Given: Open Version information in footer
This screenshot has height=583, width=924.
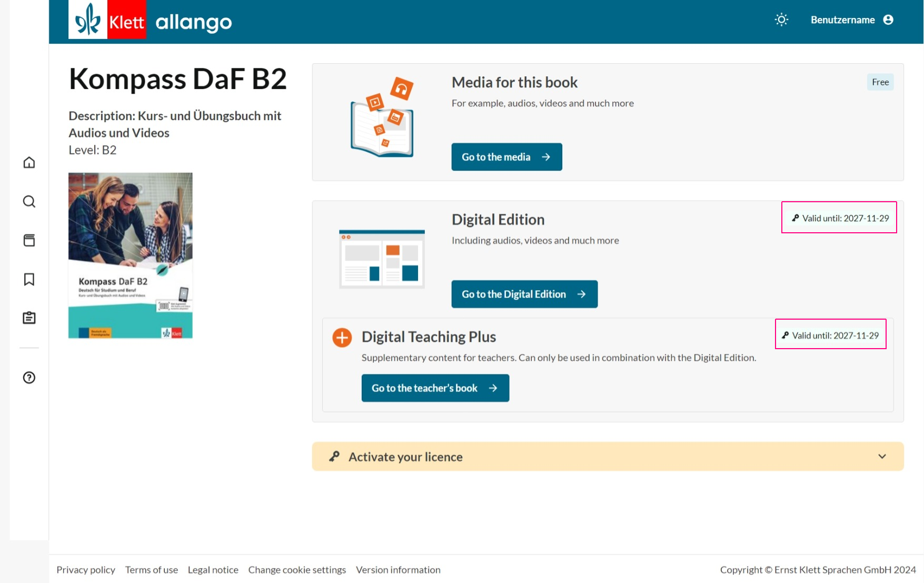Looking at the screenshot, I should point(398,570).
